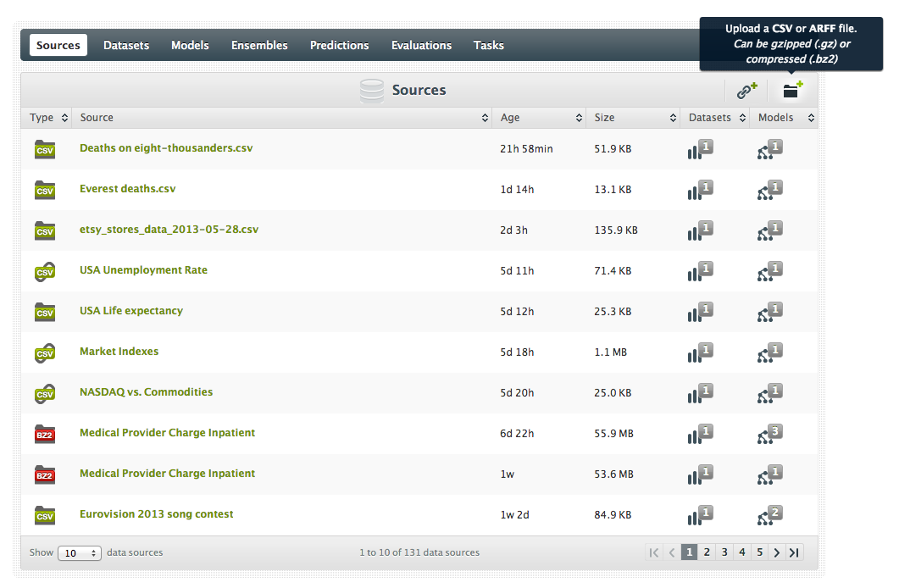Click the remote source link icon
The image size is (899, 588).
pyautogui.click(x=746, y=91)
